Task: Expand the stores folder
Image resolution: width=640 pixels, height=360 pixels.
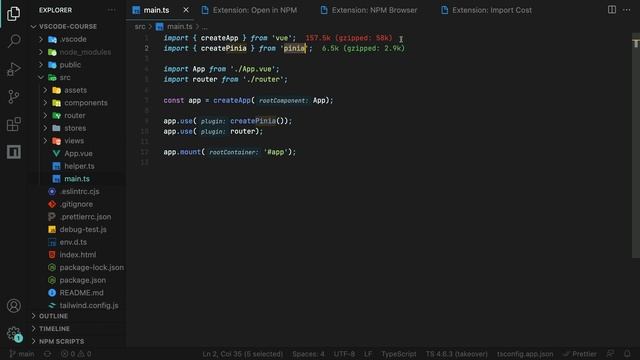Action: point(45,128)
